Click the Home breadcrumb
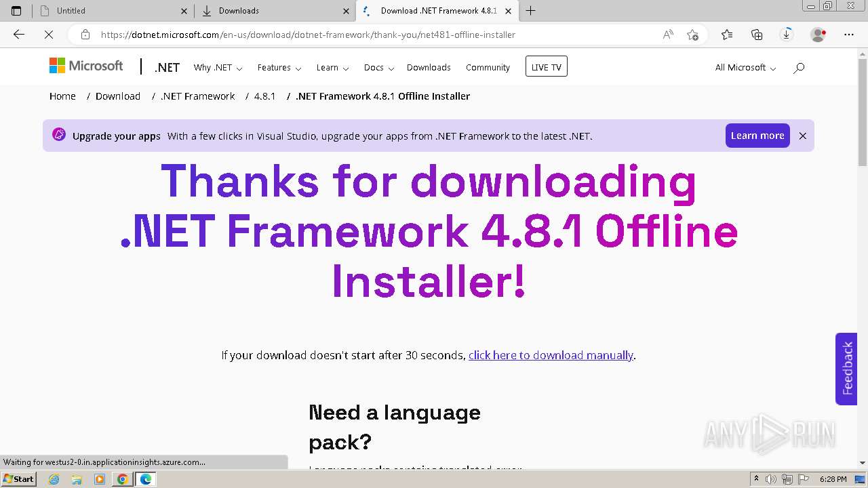Screen dimensions: 868x488 pyautogui.click(x=62, y=96)
